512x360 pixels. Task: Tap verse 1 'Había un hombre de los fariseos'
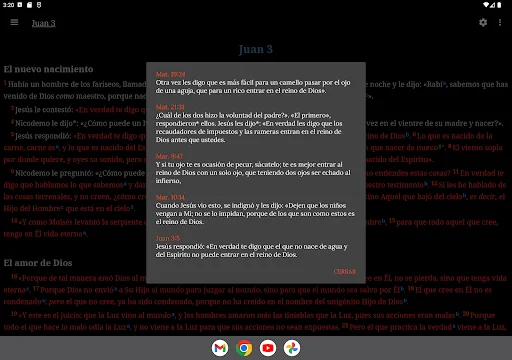tap(75, 84)
